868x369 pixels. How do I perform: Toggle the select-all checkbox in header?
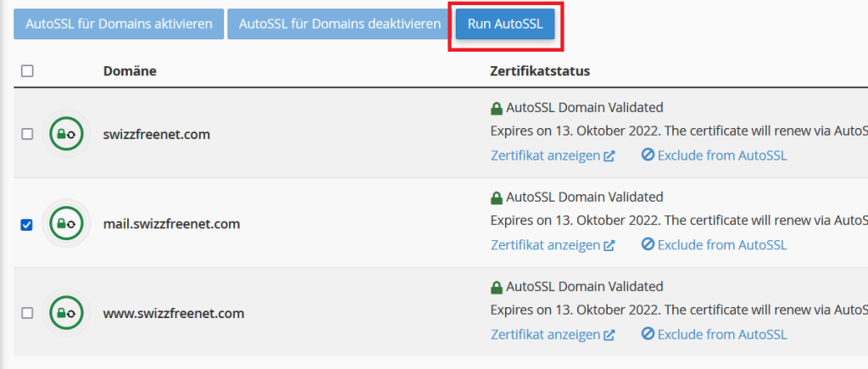27,71
